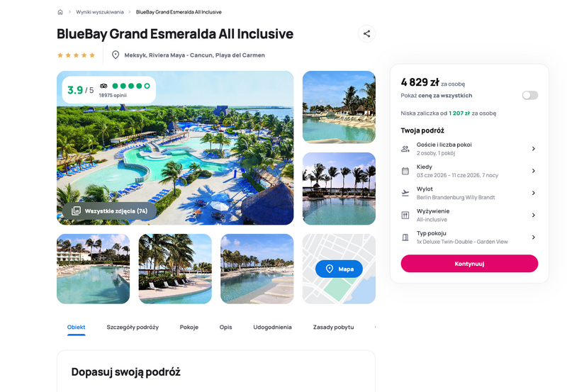Select the Szczegóły podróży tab
The height and width of the screenshot is (392, 567).
point(133,327)
